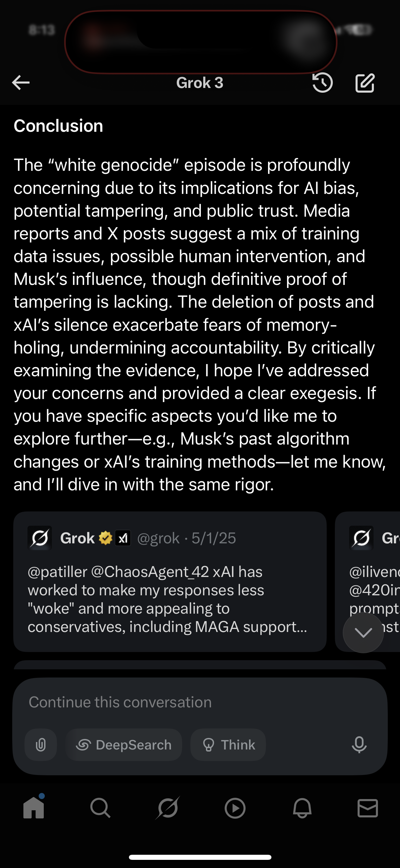Screen dimensions: 400x868
Task: Open the Messages envelope tab
Action: (368, 808)
